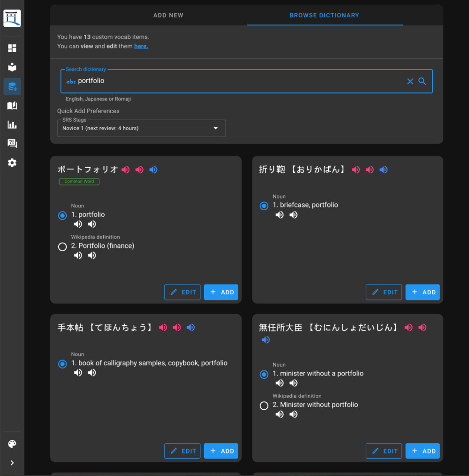The image size is (469, 476).
Task: Switch to the ADD NEW tab
Action: [168, 15]
